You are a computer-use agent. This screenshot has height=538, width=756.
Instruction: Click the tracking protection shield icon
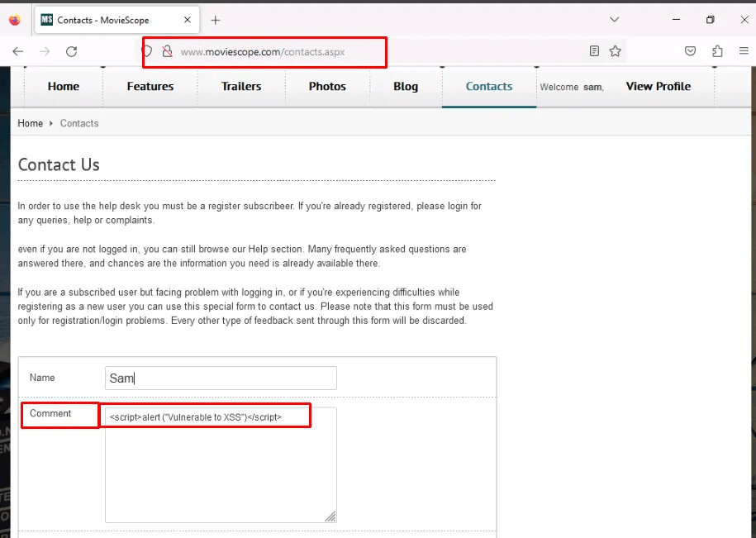[x=148, y=51]
